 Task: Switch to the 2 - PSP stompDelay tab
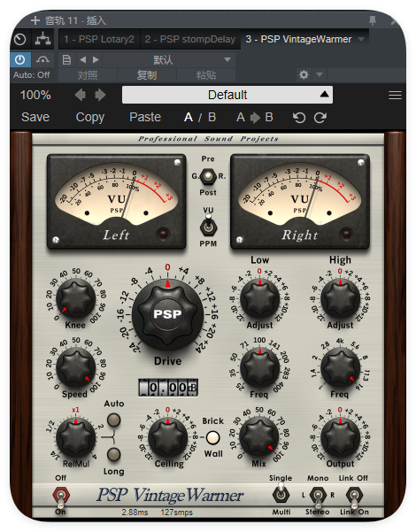190,39
